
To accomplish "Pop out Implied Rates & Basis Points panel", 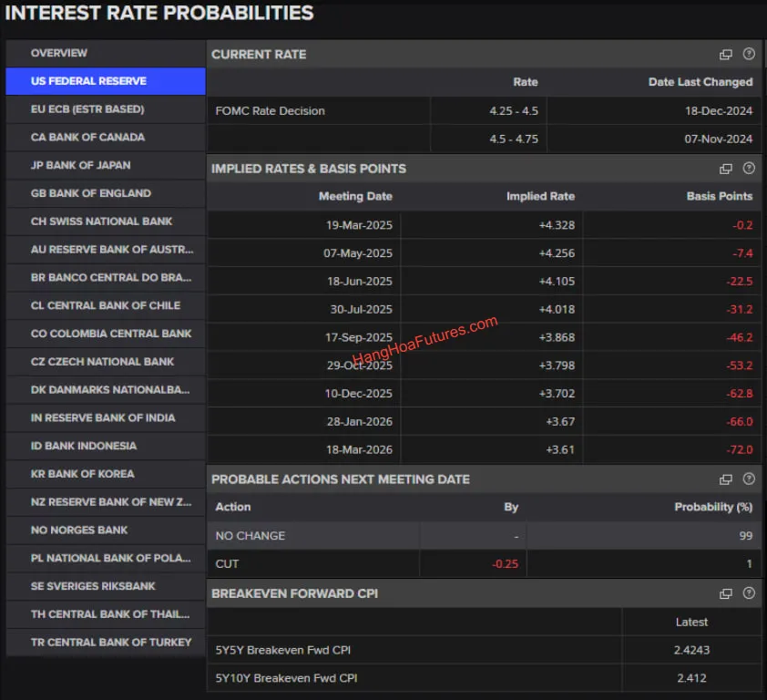I will [726, 169].
